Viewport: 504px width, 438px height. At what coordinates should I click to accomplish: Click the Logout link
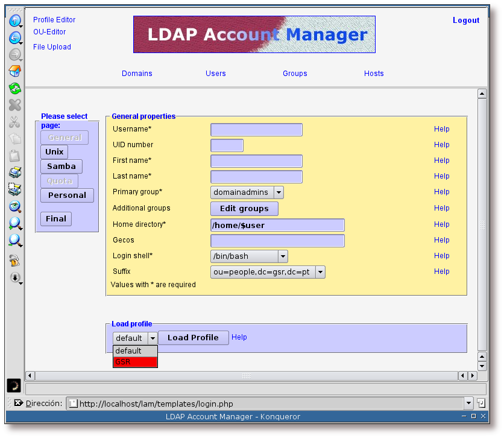click(465, 21)
